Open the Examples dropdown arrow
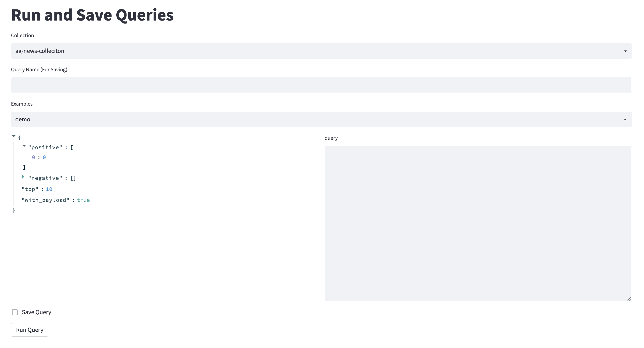The image size is (644, 348). (x=625, y=119)
